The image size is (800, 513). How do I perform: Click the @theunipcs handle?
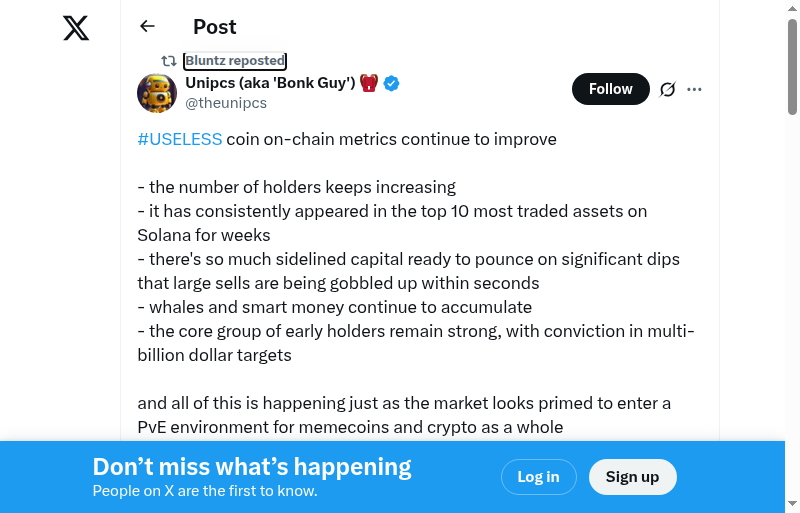[226, 103]
